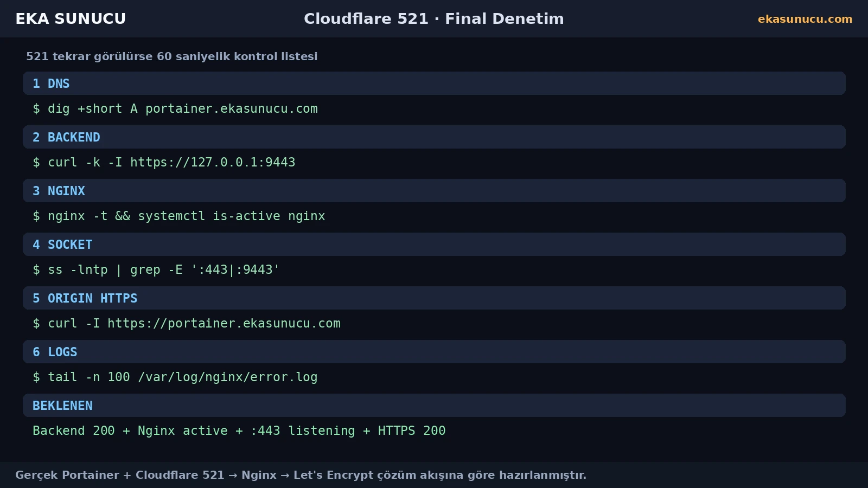Select the curl -k -I 127.0.0.1:9443 command
The height and width of the screenshot is (488, 868).
point(164,162)
